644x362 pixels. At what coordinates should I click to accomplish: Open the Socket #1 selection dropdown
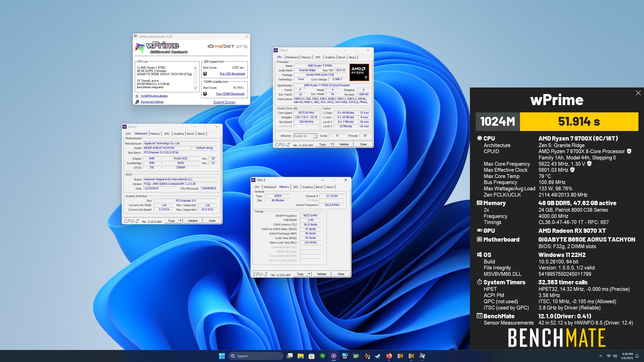(x=305, y=136)
